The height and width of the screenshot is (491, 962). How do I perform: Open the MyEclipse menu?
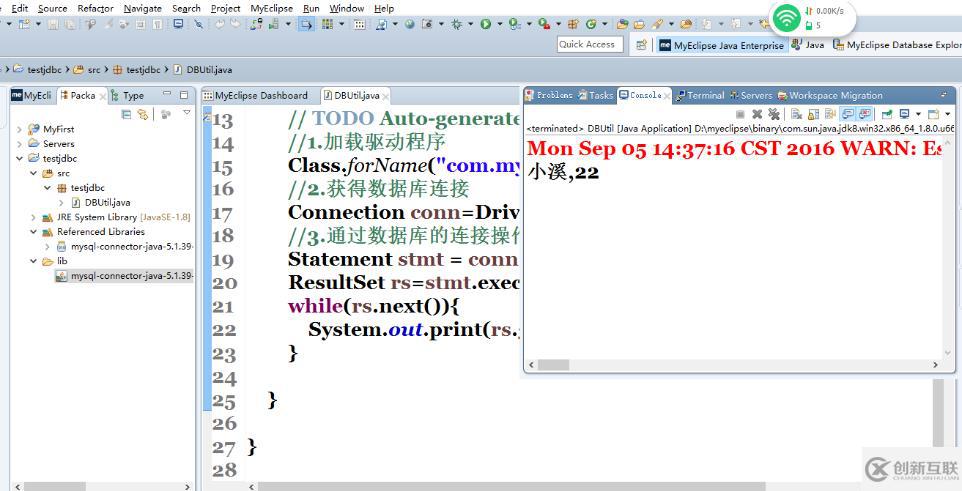click(x=271, y=9)
